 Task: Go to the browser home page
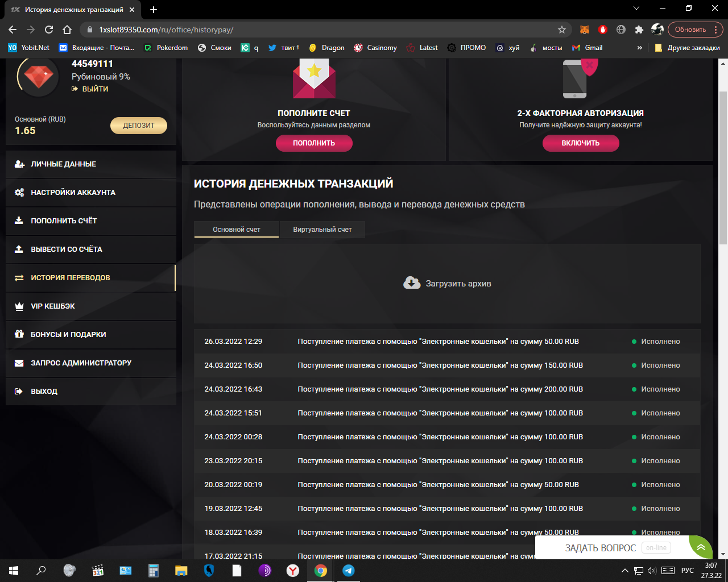pyautogui.click(x=67, y=30)
